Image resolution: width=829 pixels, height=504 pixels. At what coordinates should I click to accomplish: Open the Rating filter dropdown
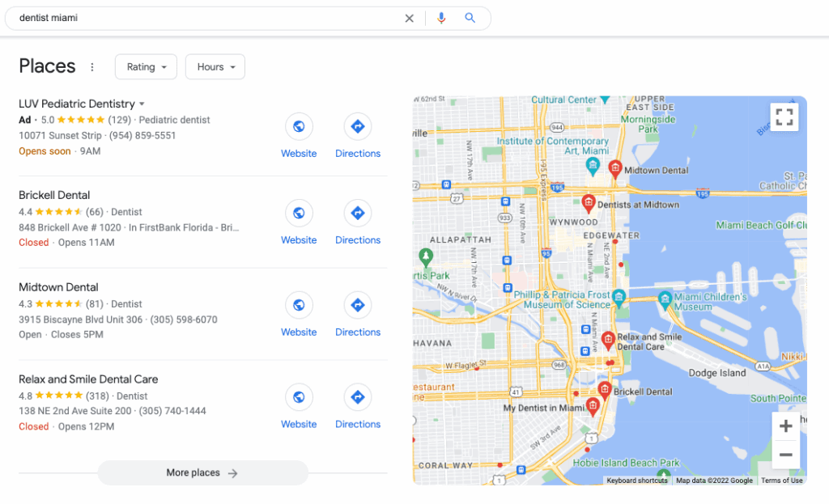[x=146, y=67]
